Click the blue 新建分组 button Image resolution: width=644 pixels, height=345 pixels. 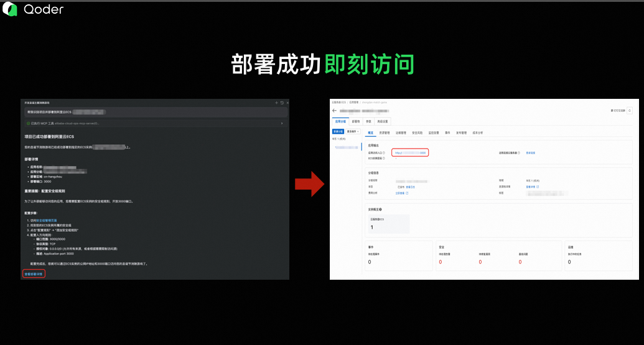pos(338,132)
